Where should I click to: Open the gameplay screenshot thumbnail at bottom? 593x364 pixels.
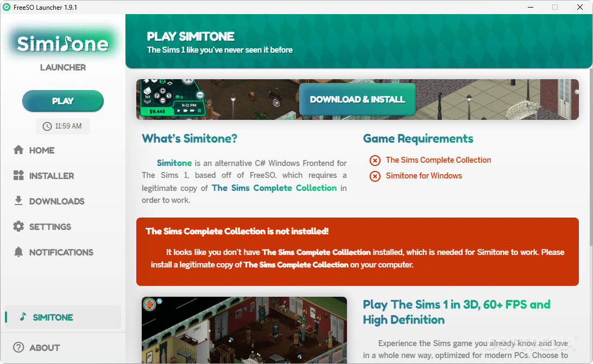point(244,330)
